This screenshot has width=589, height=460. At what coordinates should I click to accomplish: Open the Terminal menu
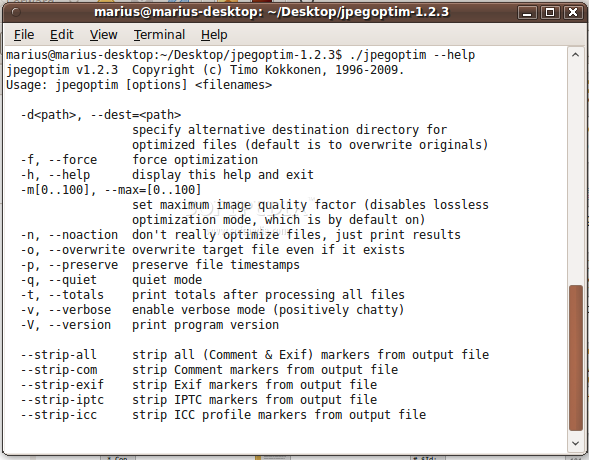[x=159, y=35]
